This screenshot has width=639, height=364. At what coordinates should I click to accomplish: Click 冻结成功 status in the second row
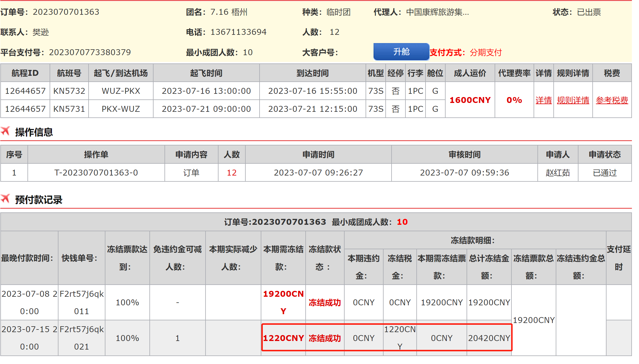[x=325, y=338]
